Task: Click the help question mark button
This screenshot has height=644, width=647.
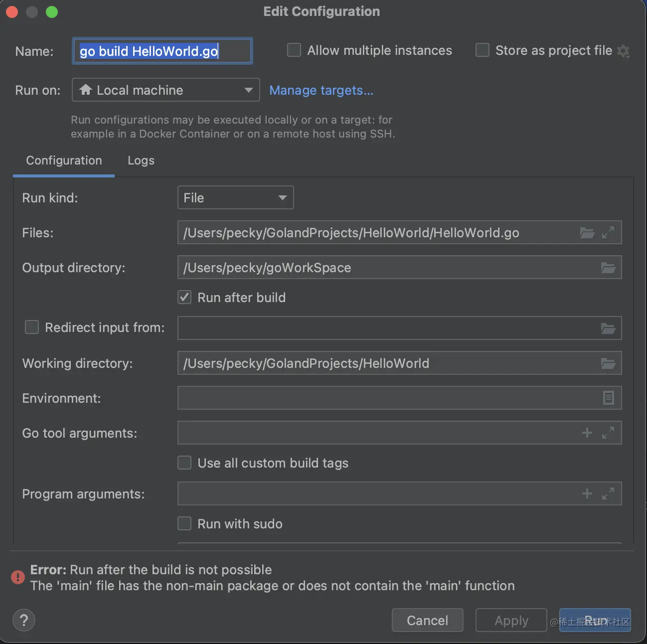Action: [24, 621]
